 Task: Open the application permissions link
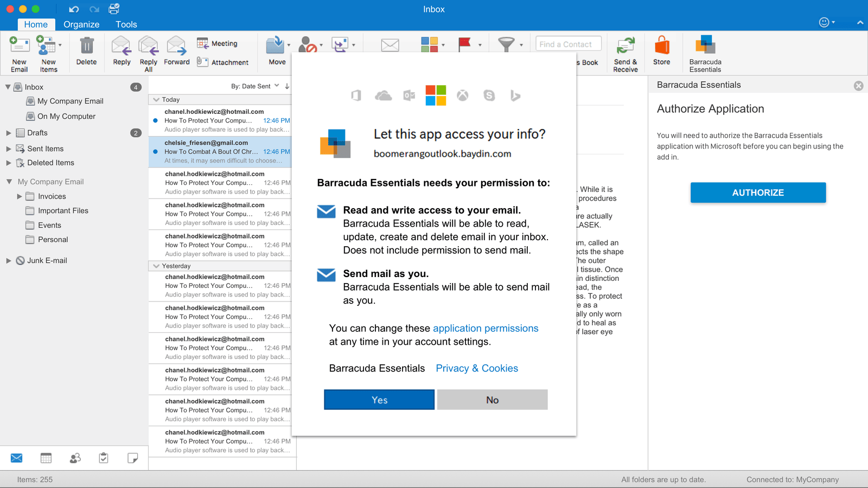tap(486, 328)
